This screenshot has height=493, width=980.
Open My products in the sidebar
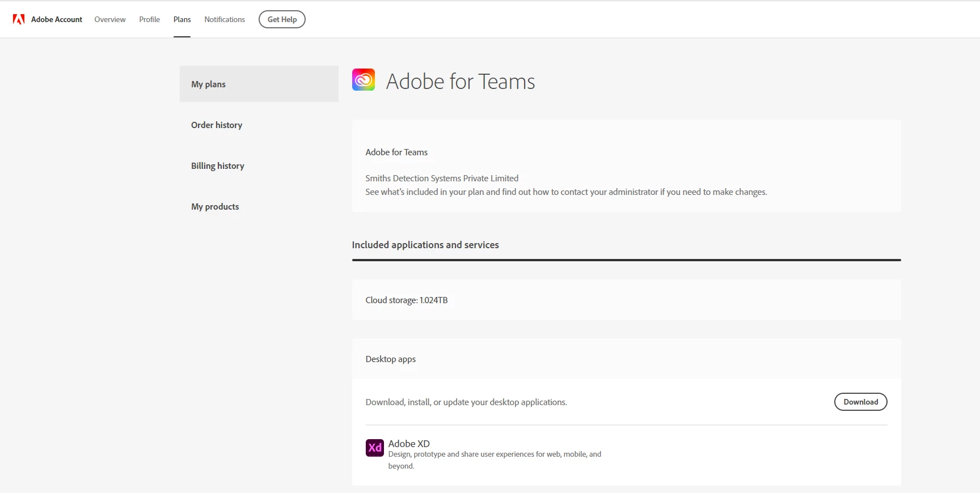pos(215,207)
